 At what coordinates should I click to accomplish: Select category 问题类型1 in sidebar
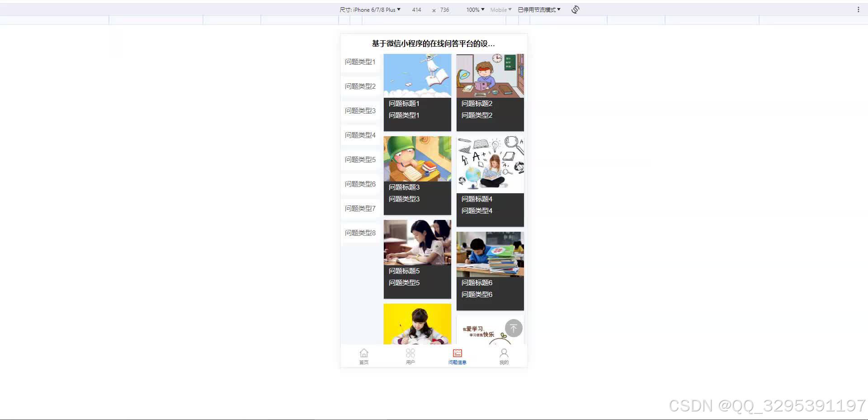[360, 62]
